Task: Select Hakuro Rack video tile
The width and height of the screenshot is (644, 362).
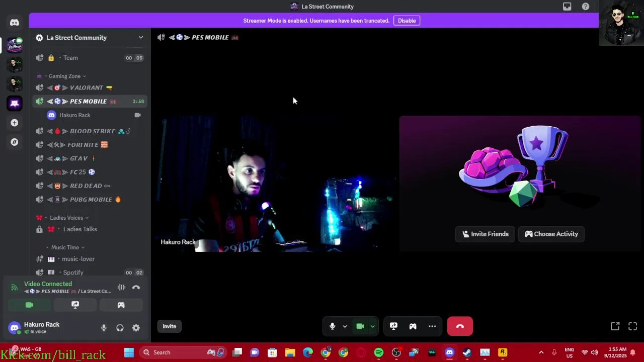Action: coord(275,184)
